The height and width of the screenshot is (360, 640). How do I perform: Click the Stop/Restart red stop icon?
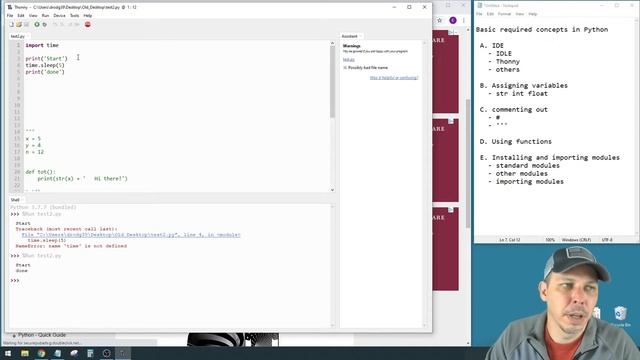[87, 24]
